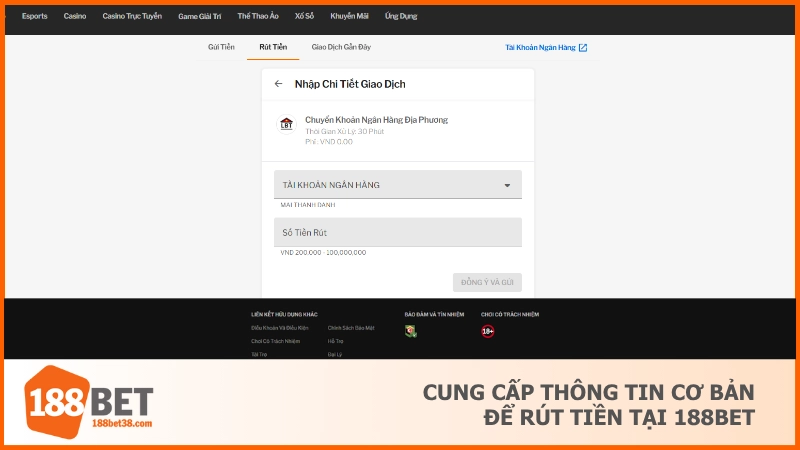
Task: Open the TÀI KHOẢN NGÂN HÀNG select field
Action: coord(398,185)
